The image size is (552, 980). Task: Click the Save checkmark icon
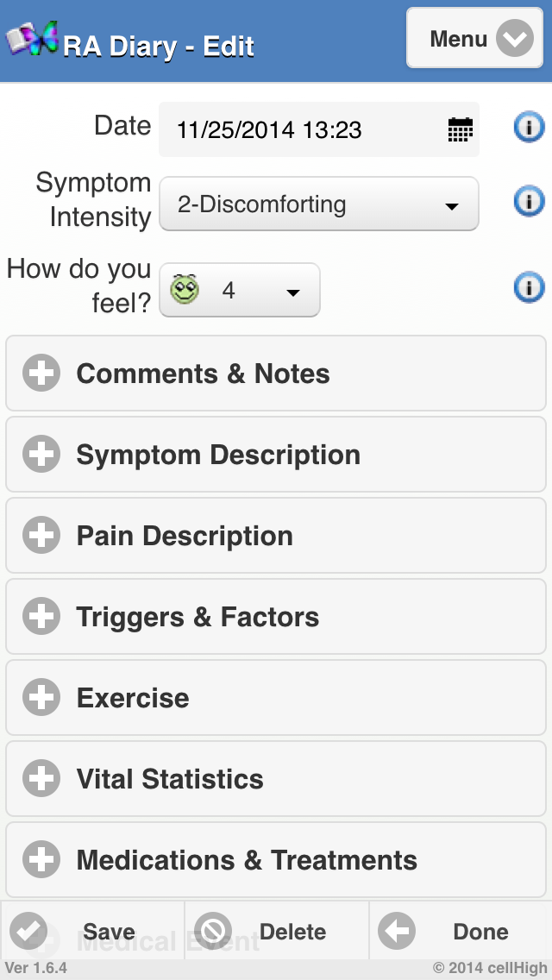click(x=28, y=931)
